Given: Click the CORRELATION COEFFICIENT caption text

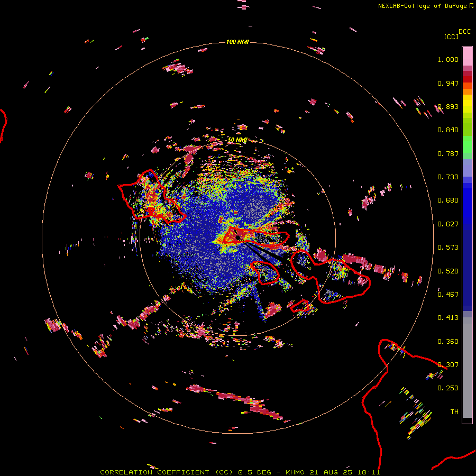Looking at the screenshot, I should (x=154, y=472).
